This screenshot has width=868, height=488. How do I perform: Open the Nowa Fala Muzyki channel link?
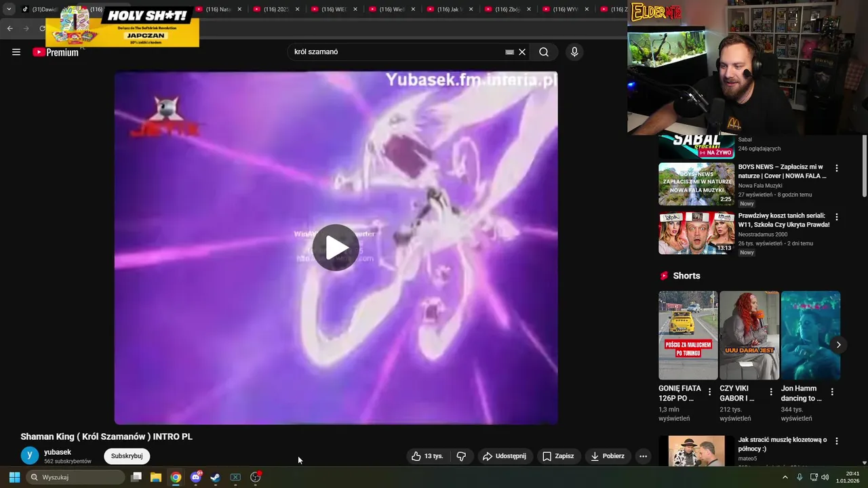pyautogui.click(x=760, y=186)
